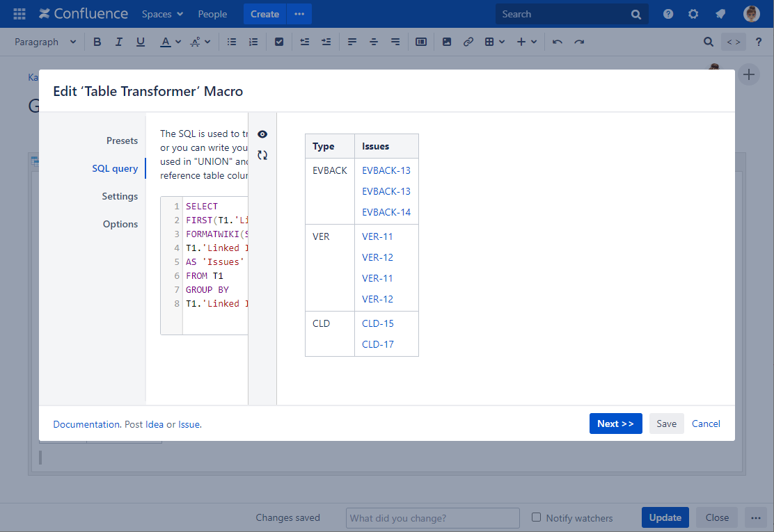Click the Bold formatting icon
Screen dimensions: 774x532
(97, 42)
